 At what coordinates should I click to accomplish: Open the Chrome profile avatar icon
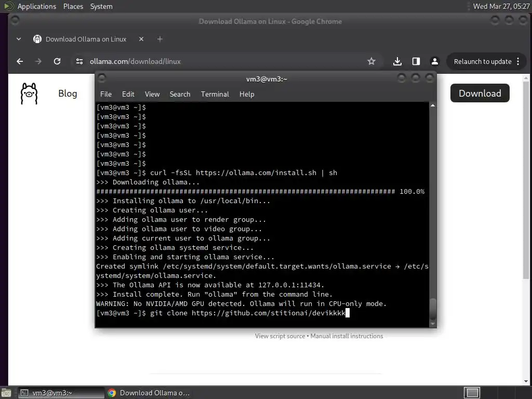435,61
